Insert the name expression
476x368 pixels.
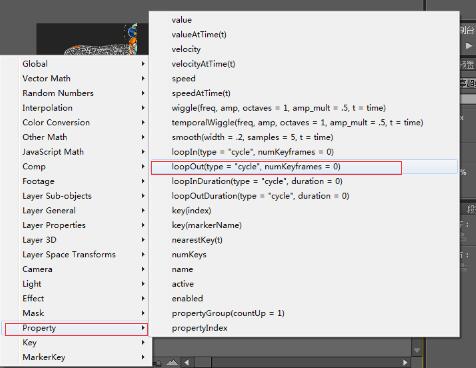click(304, 269)
